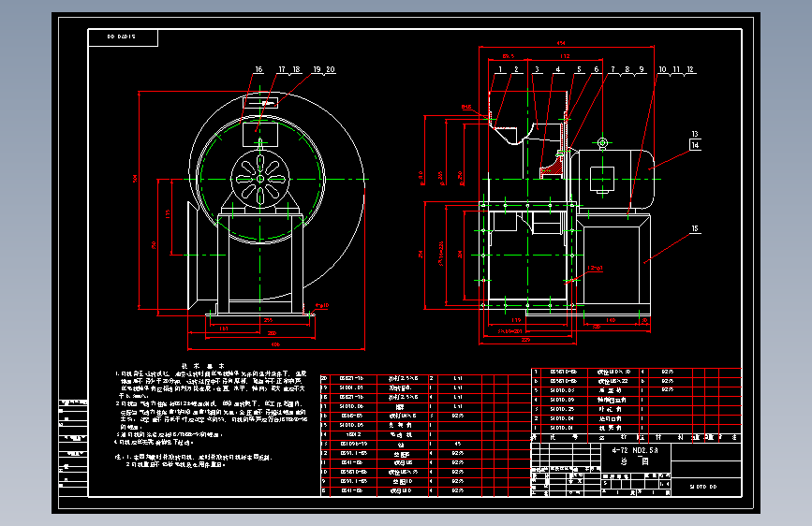Click part callout number 10 above side view
Screen dimensions: 812x526
click(x=662, y=69)
